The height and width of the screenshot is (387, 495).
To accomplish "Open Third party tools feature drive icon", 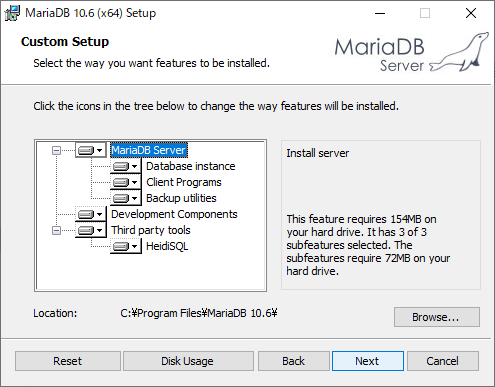I will [x=90, y=230].
